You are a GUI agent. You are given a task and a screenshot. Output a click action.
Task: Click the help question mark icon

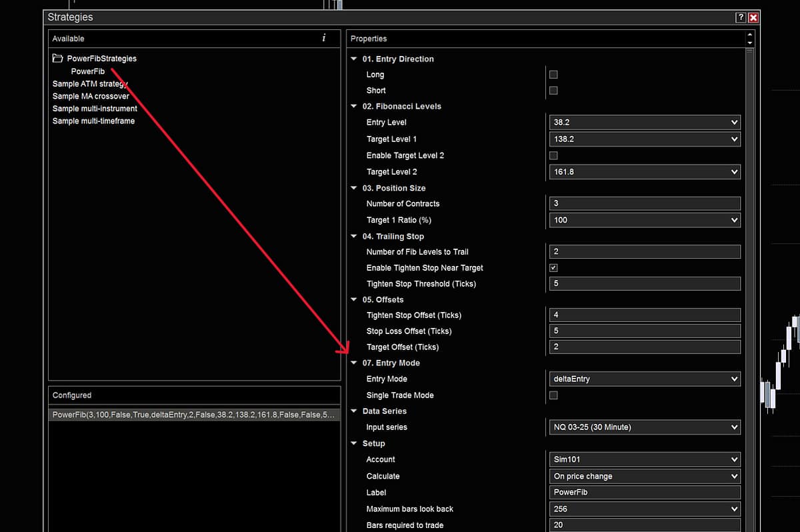click(x=741, y=18)
